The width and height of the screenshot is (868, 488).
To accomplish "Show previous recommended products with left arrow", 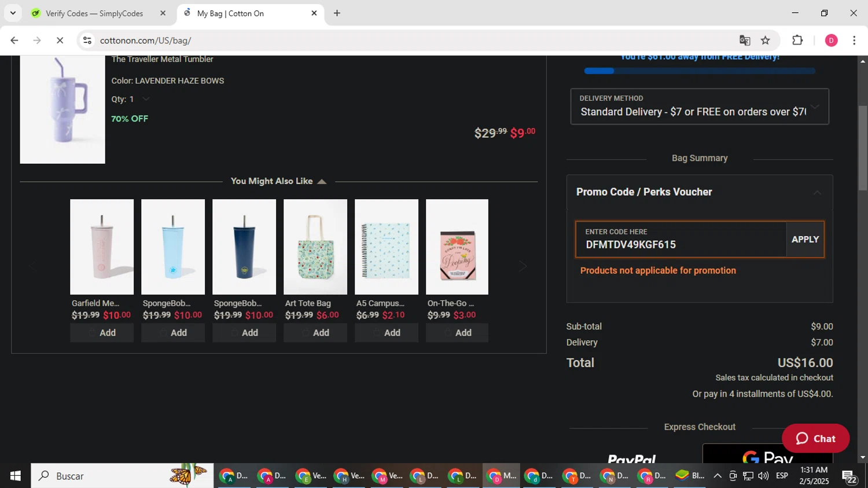I will (32, 266).
